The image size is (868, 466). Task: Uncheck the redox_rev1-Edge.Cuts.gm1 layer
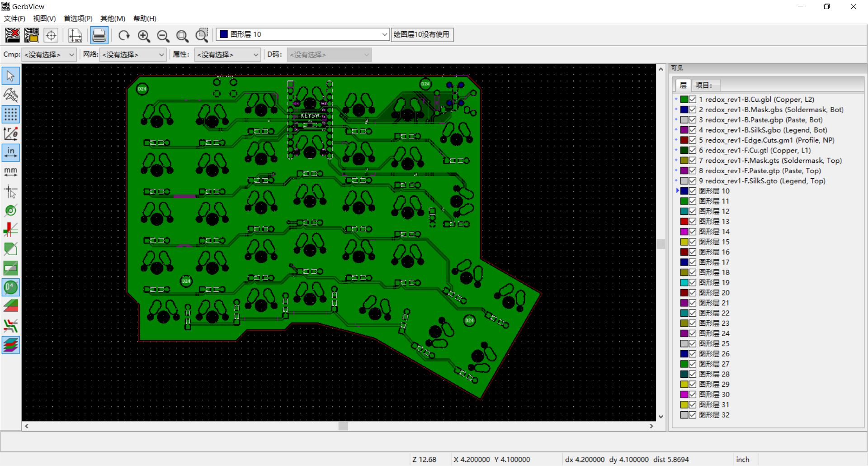(x=692, y=140)
